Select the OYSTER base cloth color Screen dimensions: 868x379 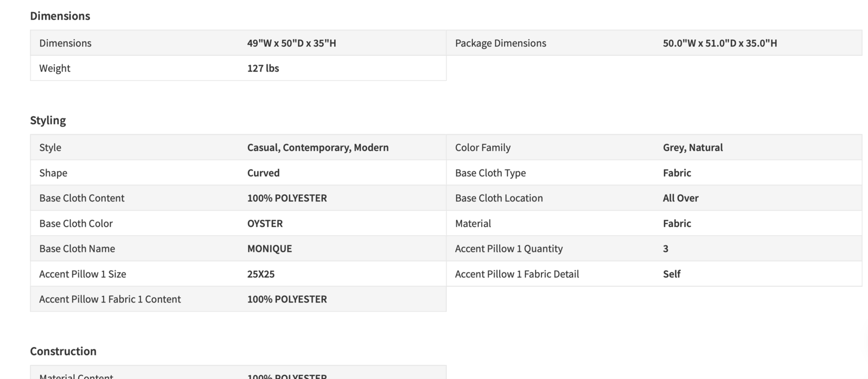pos(265,223)
